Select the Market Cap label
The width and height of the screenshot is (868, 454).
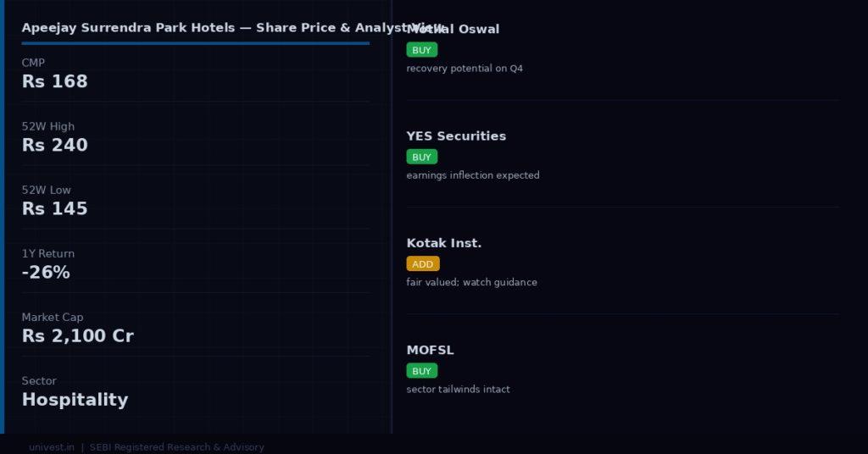pos(53,318)
